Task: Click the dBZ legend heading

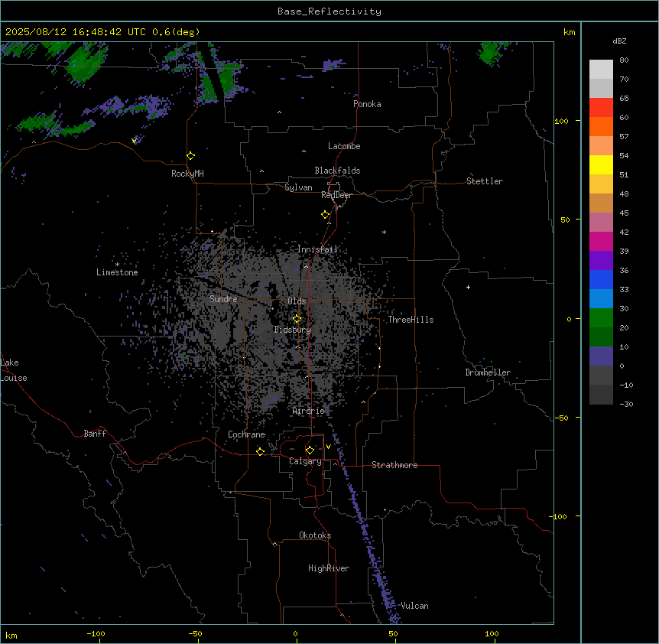Action: (x=619, y=41)
